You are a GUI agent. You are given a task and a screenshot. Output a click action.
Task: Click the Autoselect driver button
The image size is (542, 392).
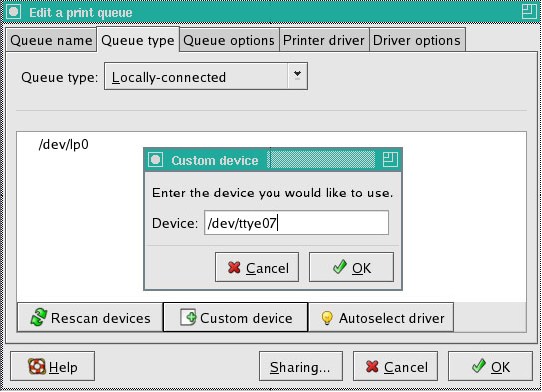pyautogui.click(x=381, y=317)
